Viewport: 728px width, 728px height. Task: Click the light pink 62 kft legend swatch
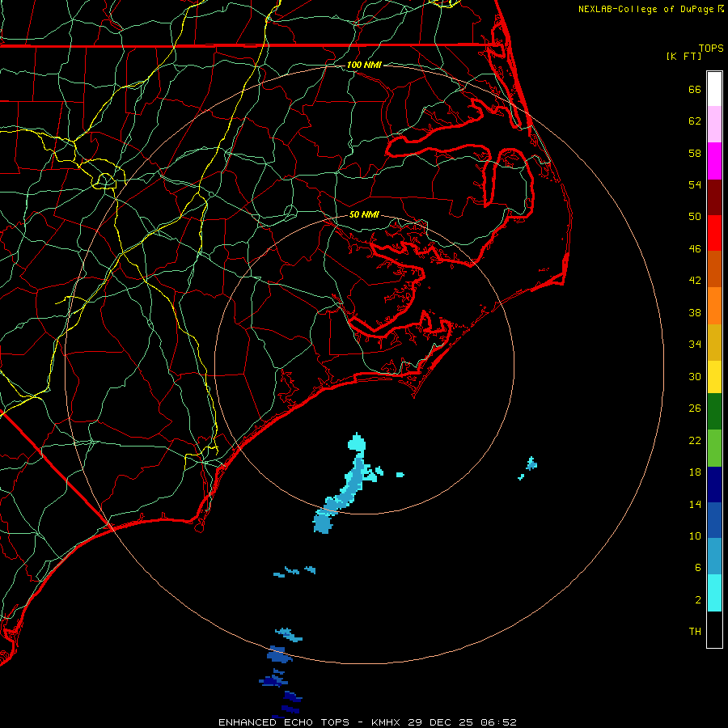(x=714, y=124)
